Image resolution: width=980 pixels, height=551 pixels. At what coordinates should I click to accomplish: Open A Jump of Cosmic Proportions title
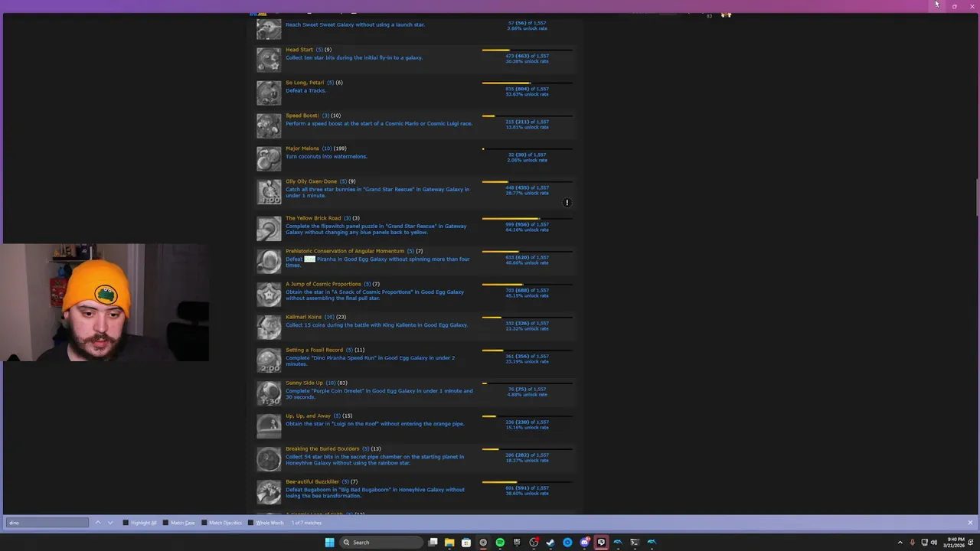[x=323, y=284]
